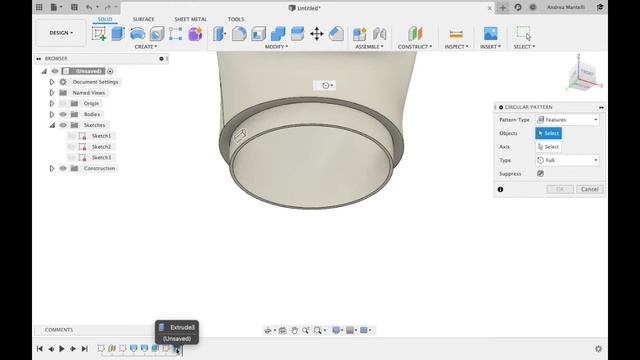Toggle visibility of Sketch1

pos(71,136)
